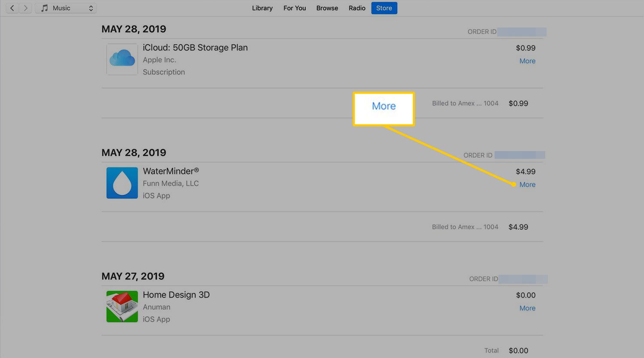Image resolution: width=644 pixels, height=358 pixels.
Task: Go forward with the right arrow button
Action: [25, 8]
